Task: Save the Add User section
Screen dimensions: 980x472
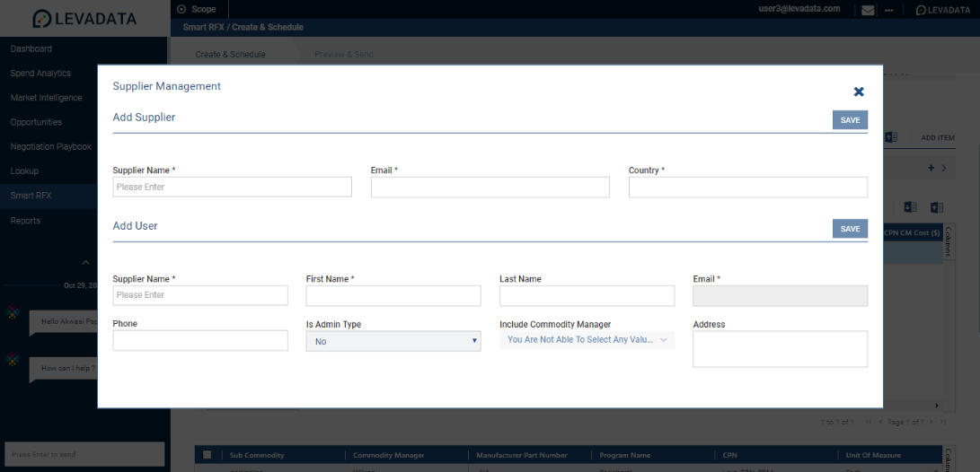Action: (850, 229)
